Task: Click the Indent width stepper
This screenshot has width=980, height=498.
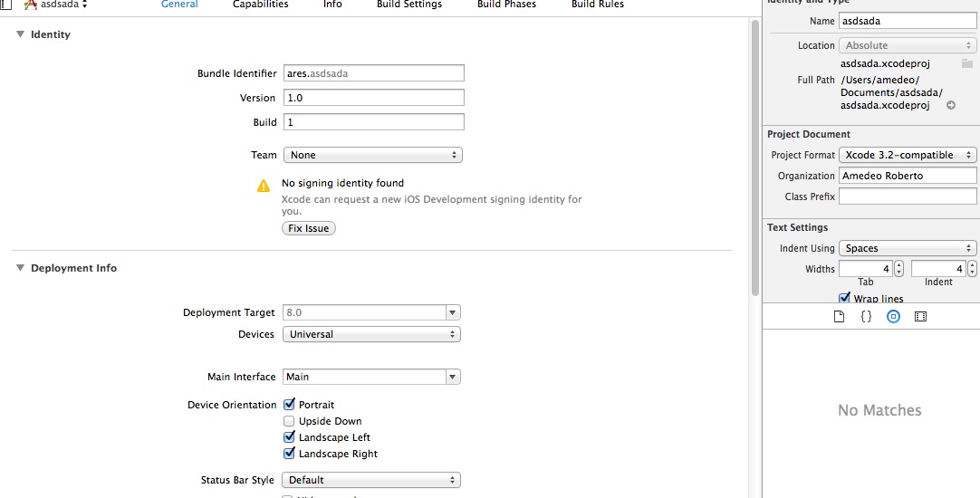Action: click(x=972, y=269)
